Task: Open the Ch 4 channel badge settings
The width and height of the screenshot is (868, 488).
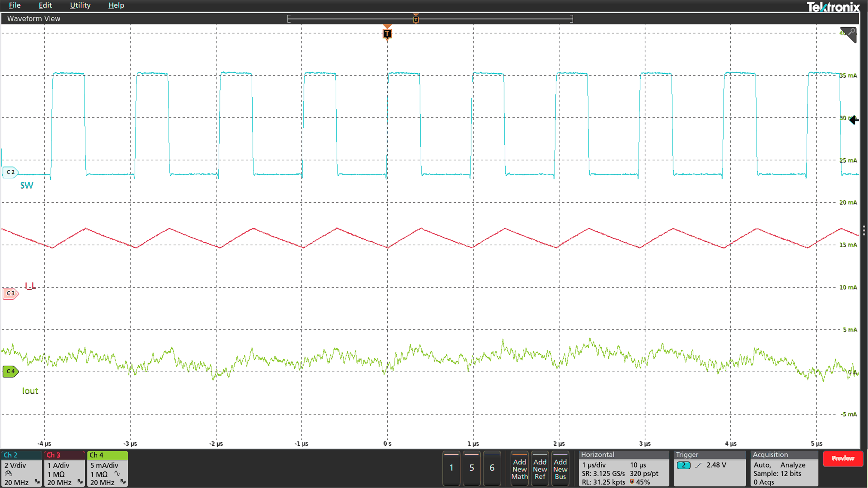Action: coord(107,470)
